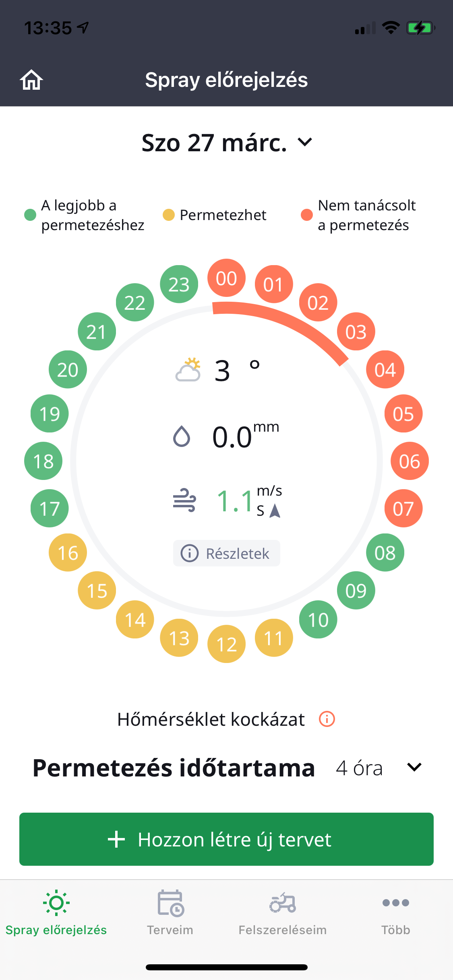Open the Spray előrejelzés tab
Viewport: 453px width, 980px height.
(x=56, y=912)
